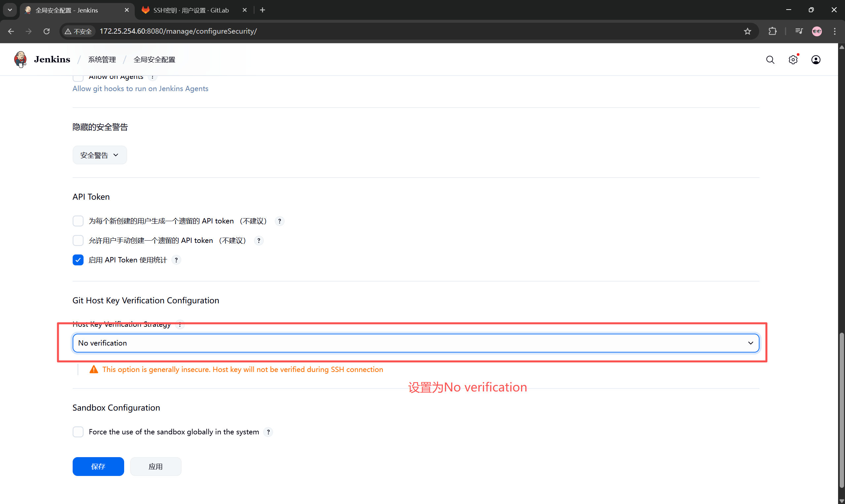This screenshot has width=845, height=504.
Task: Show help for 启用 API Token 使用统计
Action: (x=176, y=260)
